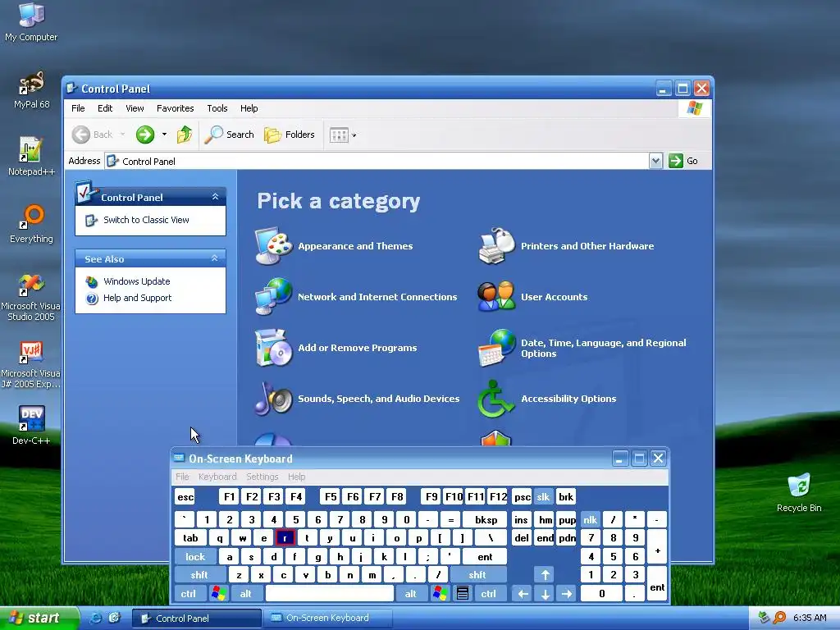The height and width of the screenshot is (630, 840).
Task: Toggle the right shft key
Action: click(478, 575)
